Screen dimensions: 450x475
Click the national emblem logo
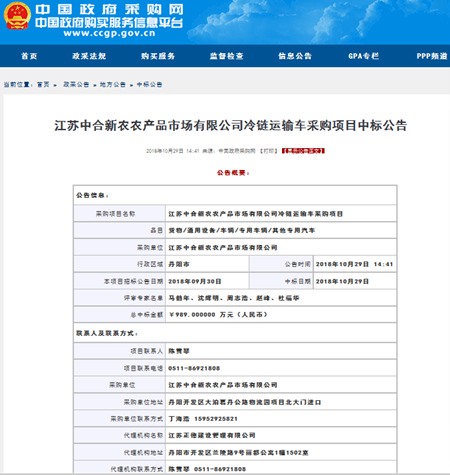pyautogui.click(x=17, y=16)
